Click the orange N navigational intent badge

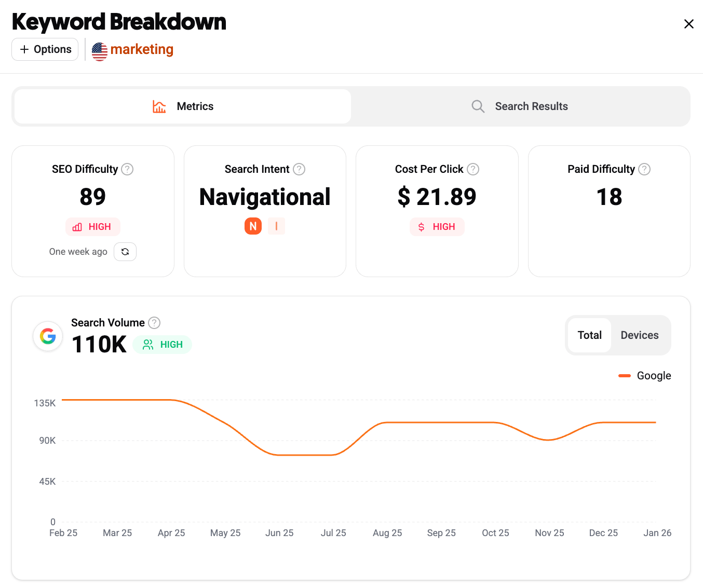tap(253, 226)
